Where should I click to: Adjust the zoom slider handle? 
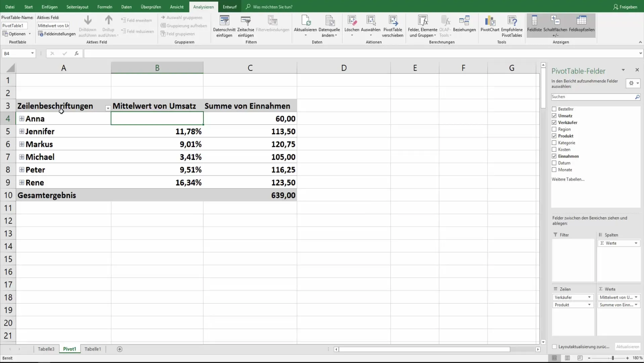coord(613,358)
